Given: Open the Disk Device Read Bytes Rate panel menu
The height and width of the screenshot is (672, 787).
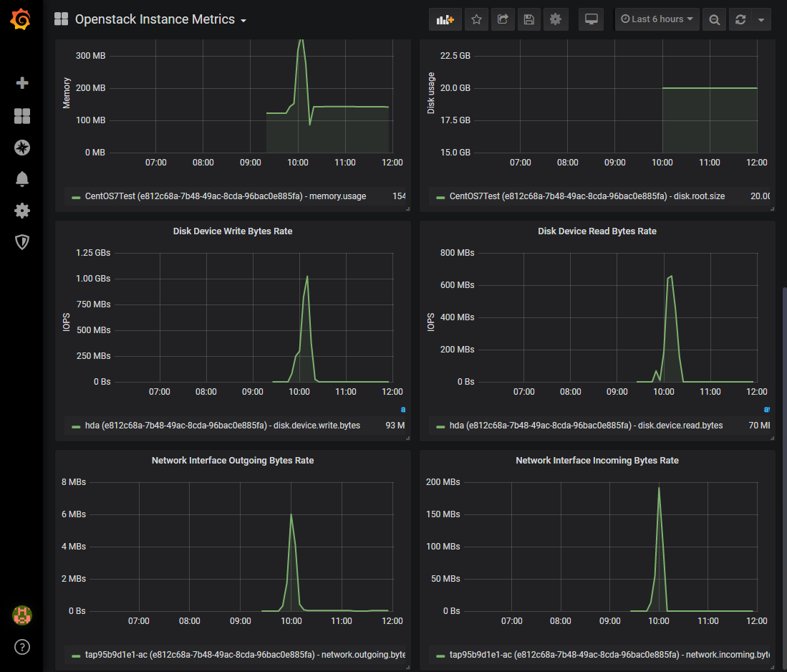Looking at the screenshot, I should [x=597, y=231].
